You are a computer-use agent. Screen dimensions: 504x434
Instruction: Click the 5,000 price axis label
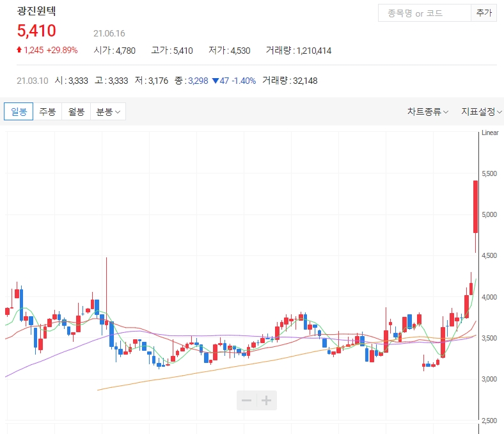489,214
